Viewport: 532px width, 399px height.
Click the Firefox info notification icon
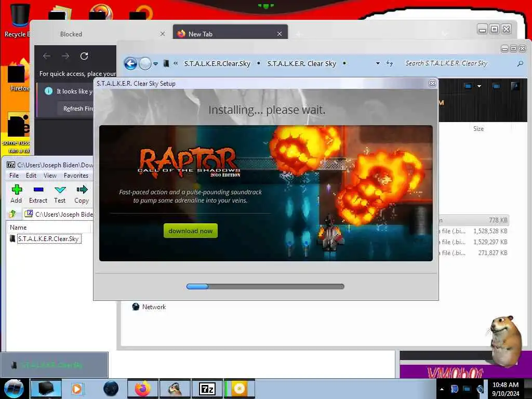point(48,91)
